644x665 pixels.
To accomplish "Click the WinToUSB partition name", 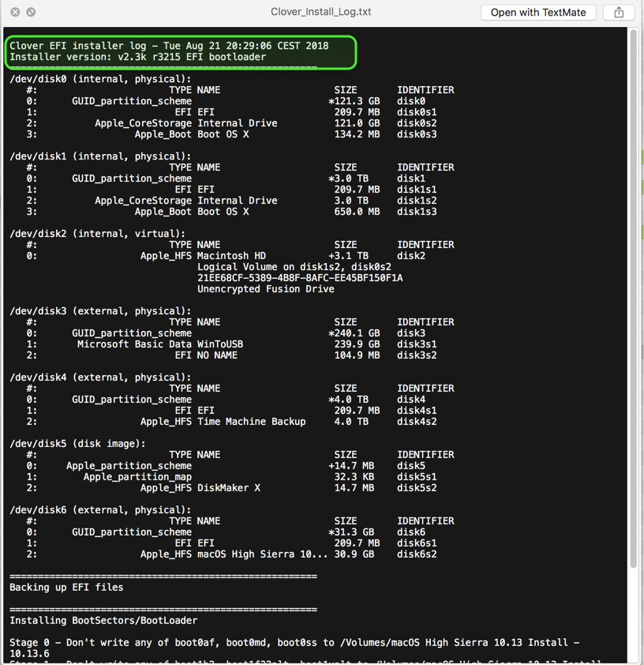I will coord(220,344).
